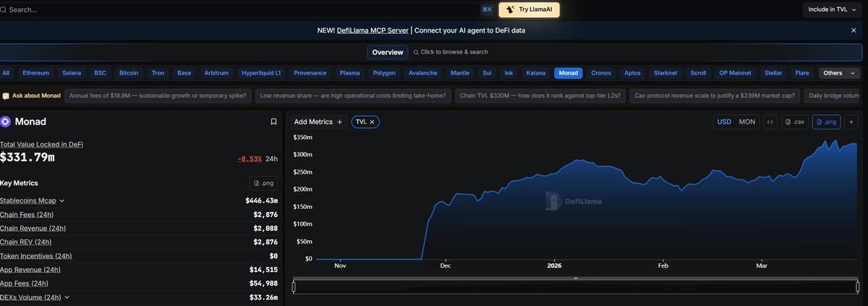The width and height of the screenshot is (868, 306).
Task: Select the Ethereum chain tab
Action: (x=36, y=73)
